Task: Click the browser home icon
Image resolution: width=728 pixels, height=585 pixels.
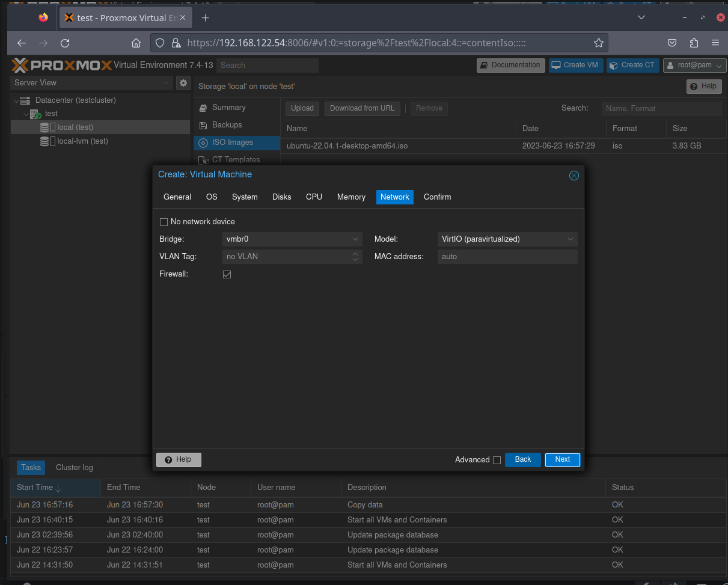Action: (x=136, y=43)
